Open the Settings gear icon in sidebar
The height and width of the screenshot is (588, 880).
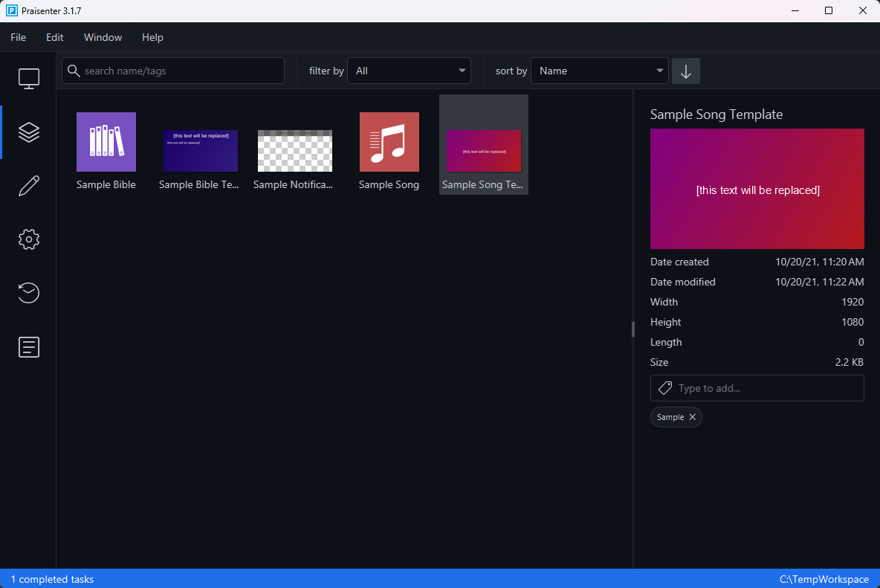pyautogui.click(x=28, y=239)
